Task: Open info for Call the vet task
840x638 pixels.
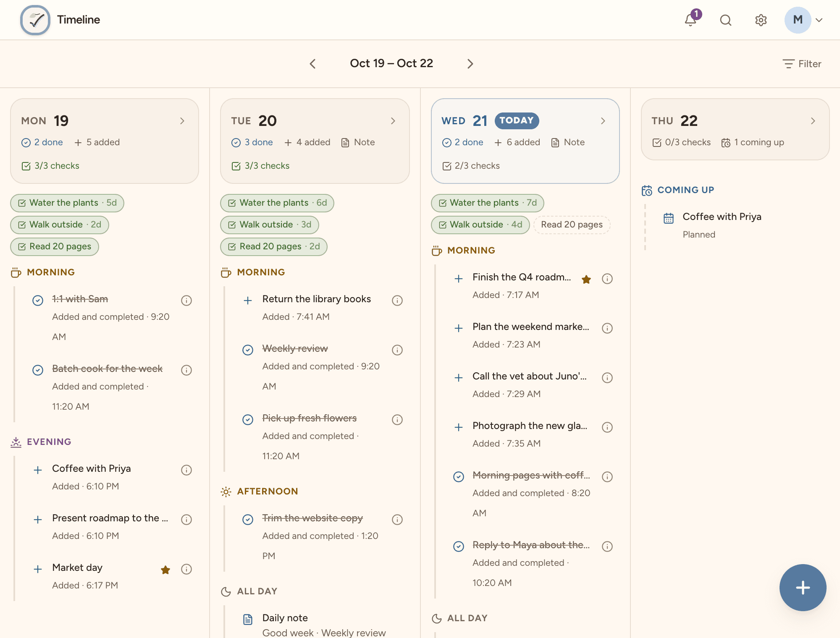Action: [x=607, y=377]
